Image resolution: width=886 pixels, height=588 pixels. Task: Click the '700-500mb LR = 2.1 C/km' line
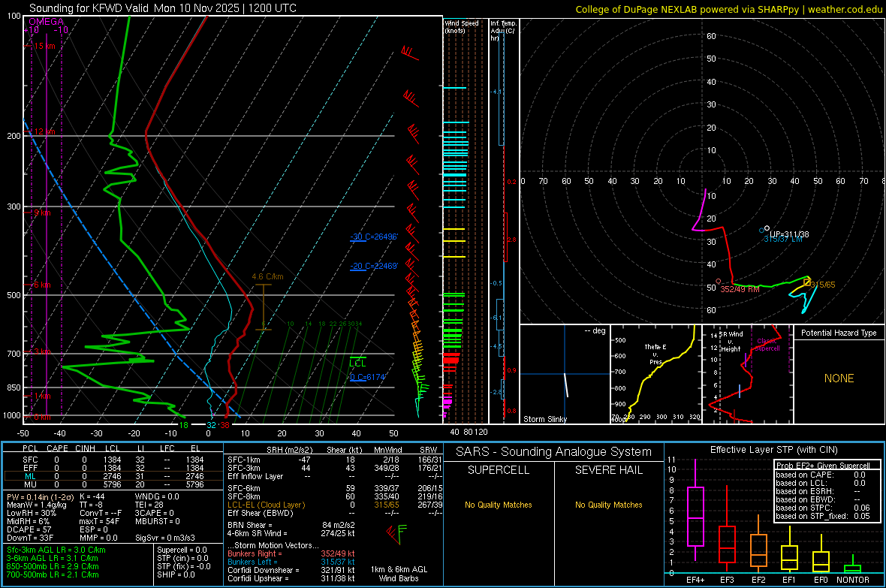pyautogui.click(x=53, y=574)
